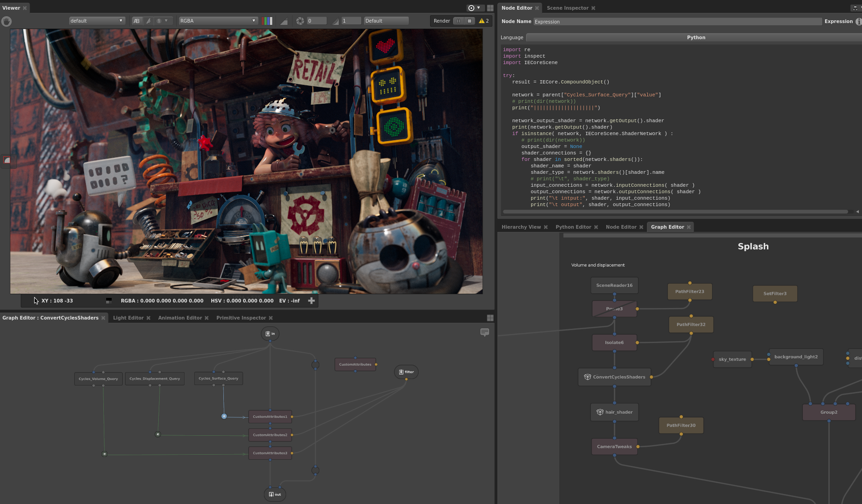Open the default image view dropdown
Image resolution: width=862 pixels, height=504 pixels.
coord(96,21)
